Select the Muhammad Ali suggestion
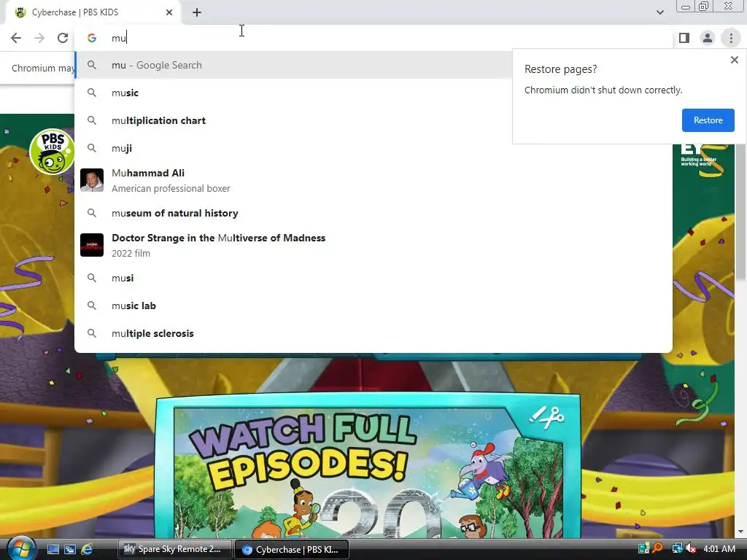The image size is (747, 560). (x=373, y=181)
